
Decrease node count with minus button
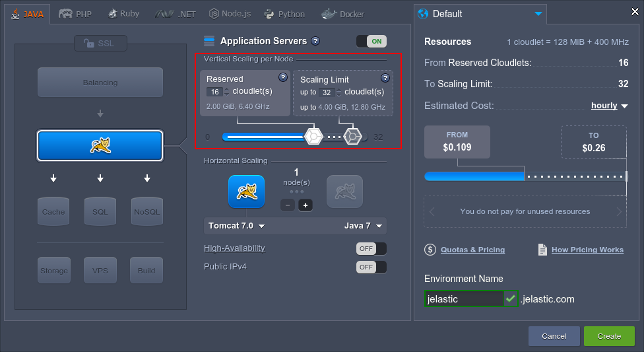click(x=288, y=205)
